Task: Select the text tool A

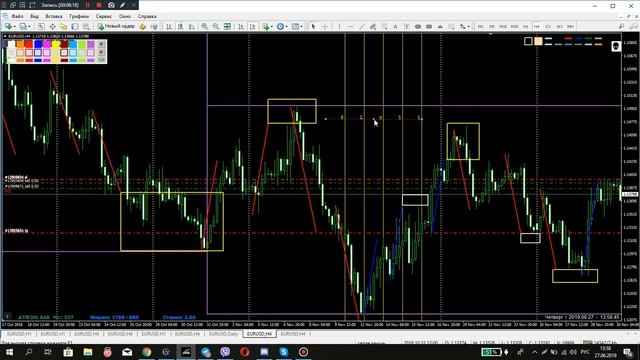Action: [x=395, y=26]
